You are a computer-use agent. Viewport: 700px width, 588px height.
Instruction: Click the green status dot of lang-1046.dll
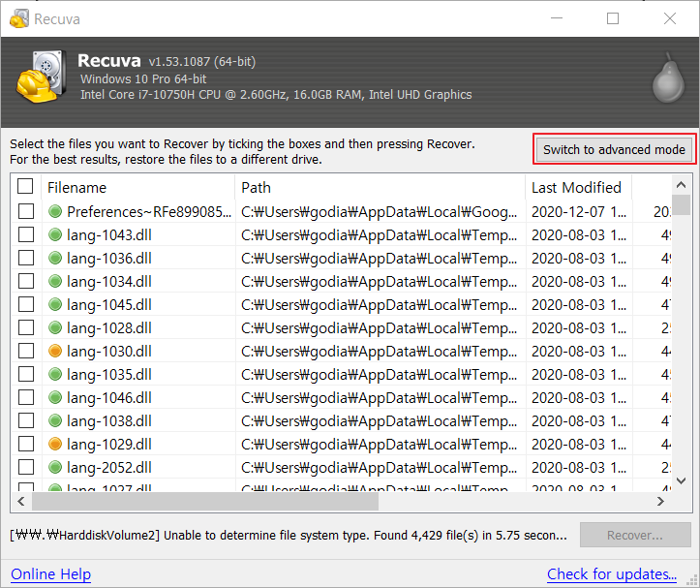55,397
